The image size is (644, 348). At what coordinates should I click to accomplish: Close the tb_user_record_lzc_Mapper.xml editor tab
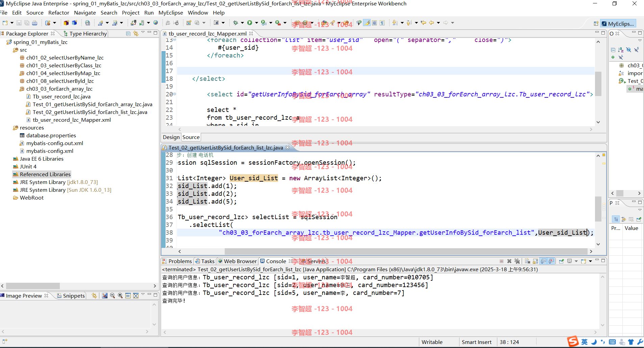(x=251, y=33)
